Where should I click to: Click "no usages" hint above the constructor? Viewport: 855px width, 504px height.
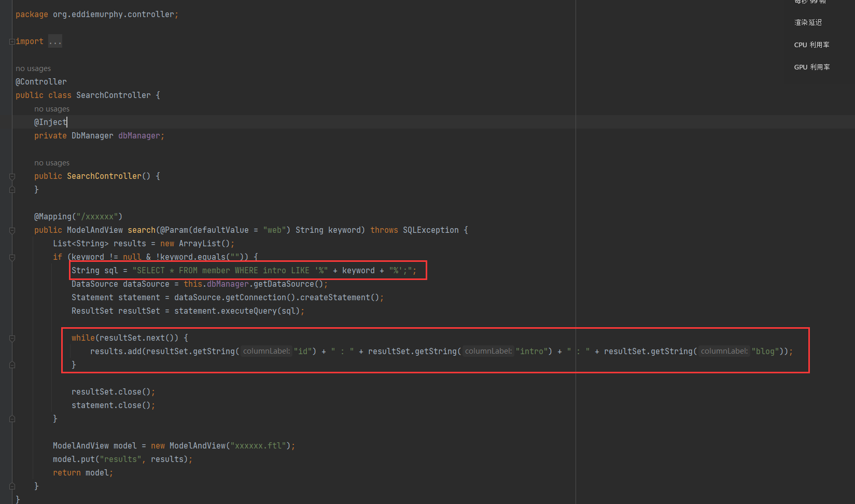52,163
